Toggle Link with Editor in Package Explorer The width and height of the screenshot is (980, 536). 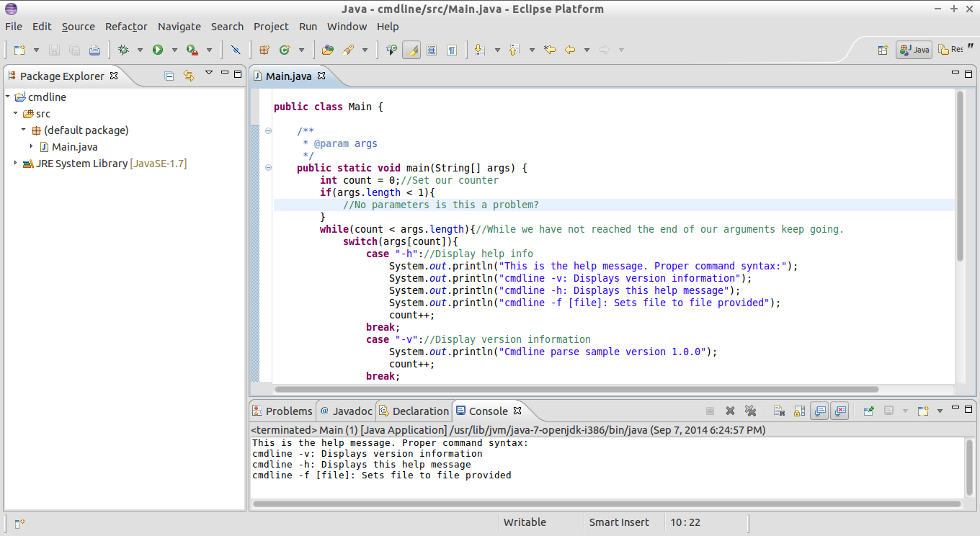pyautogui.click(x=189, y=76)
